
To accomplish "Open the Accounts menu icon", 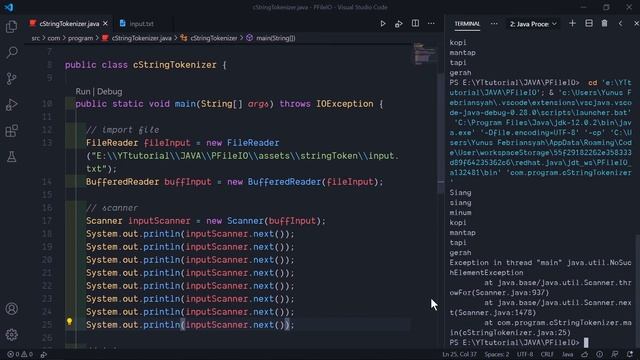I will (11, 309).
